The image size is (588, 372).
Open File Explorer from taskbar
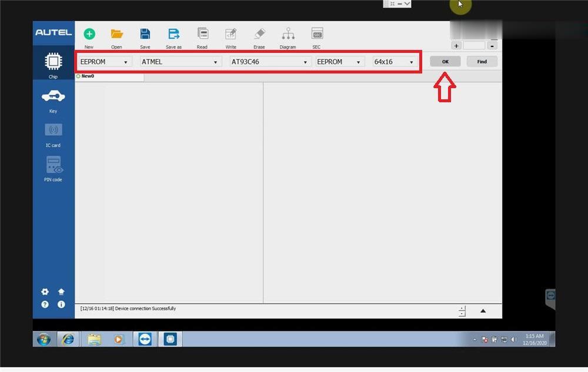[x=94, y=340]
